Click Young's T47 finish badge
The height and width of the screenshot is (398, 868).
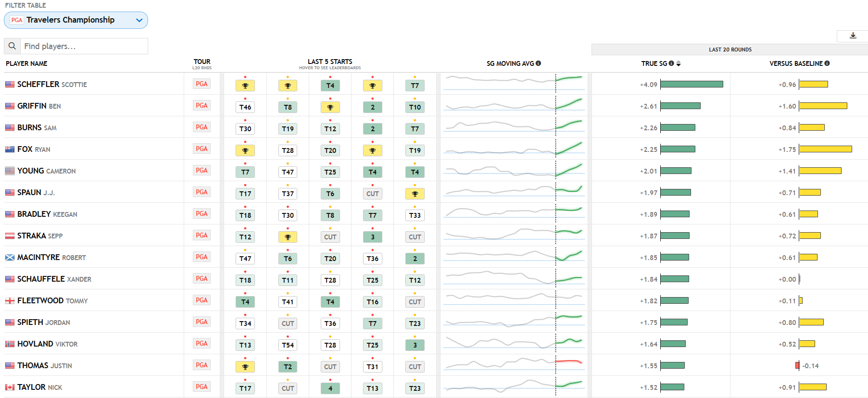[x=288, y=172]
